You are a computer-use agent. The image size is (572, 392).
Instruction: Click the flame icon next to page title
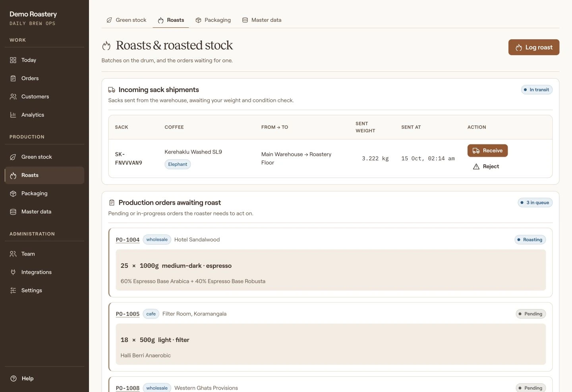tap(106, 46)
